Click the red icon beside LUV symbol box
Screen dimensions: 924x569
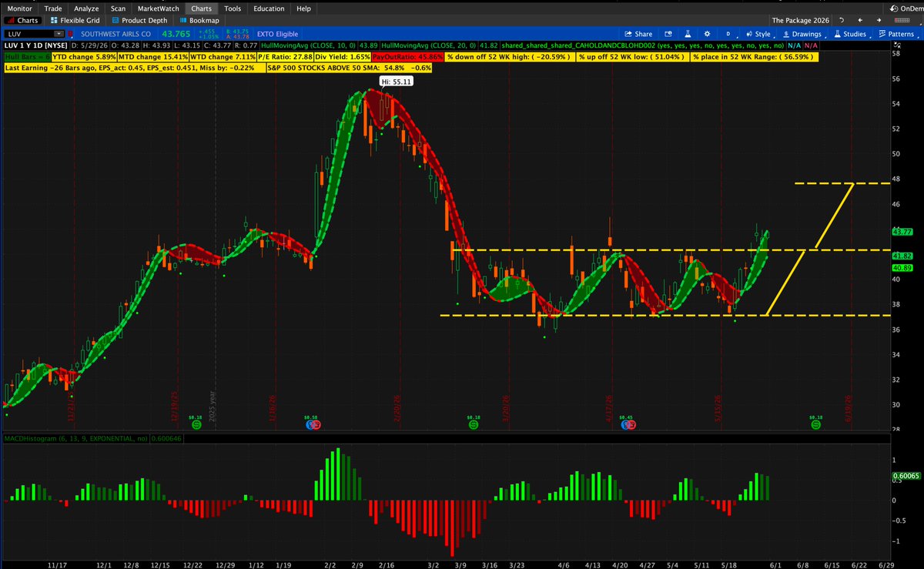pyautogui.click(x=70, y=34)
